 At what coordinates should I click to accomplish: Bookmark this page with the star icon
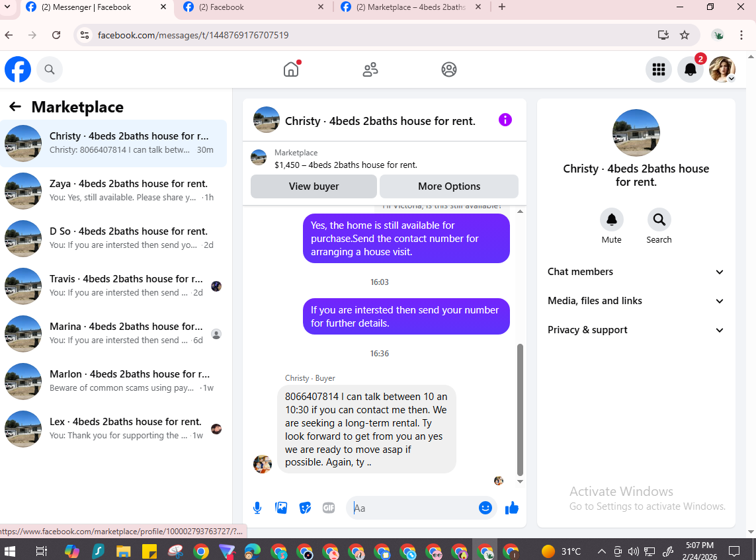[684, 34]
